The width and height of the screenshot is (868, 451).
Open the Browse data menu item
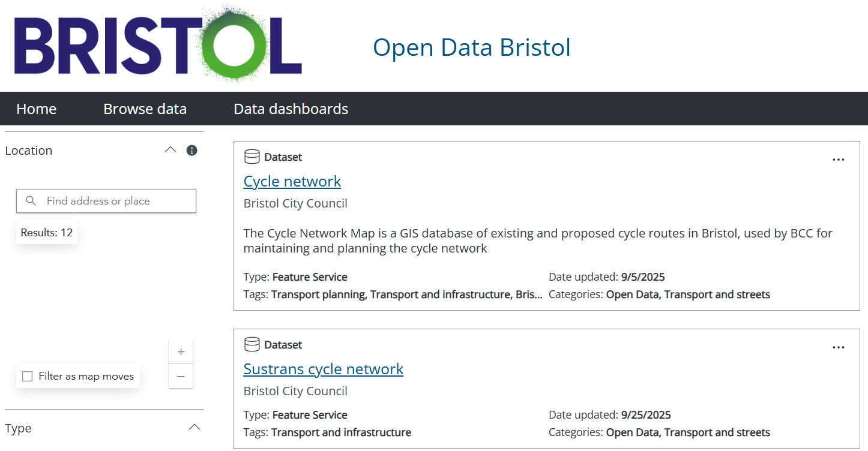click(145, 109)
